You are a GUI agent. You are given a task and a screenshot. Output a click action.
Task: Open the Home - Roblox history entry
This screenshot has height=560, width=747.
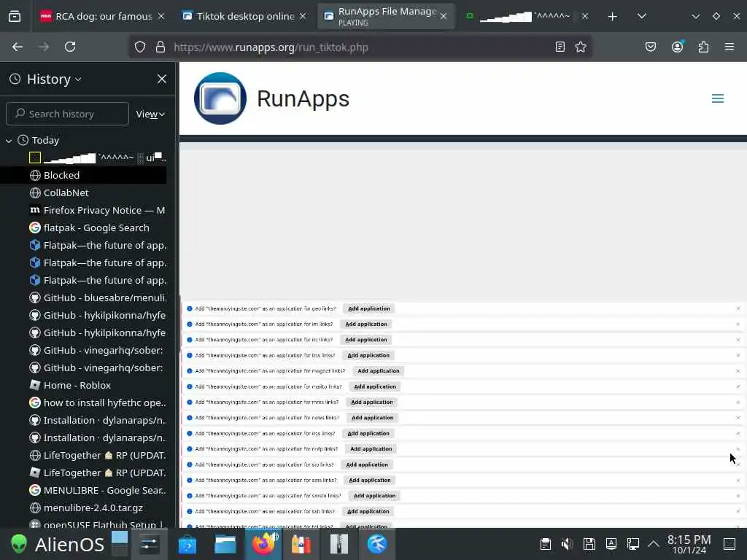tap(83, 385)
